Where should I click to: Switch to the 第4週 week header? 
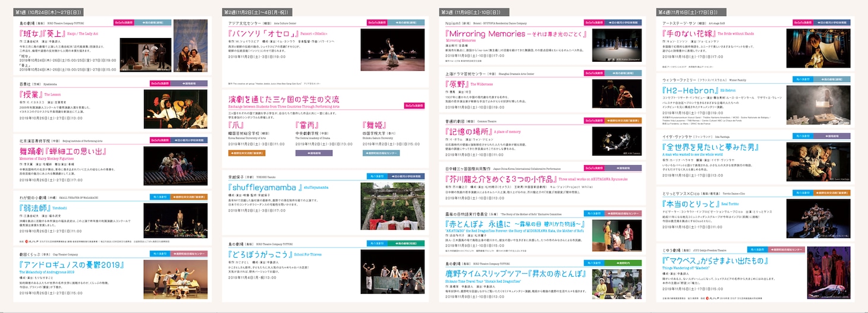click(694, 12)
